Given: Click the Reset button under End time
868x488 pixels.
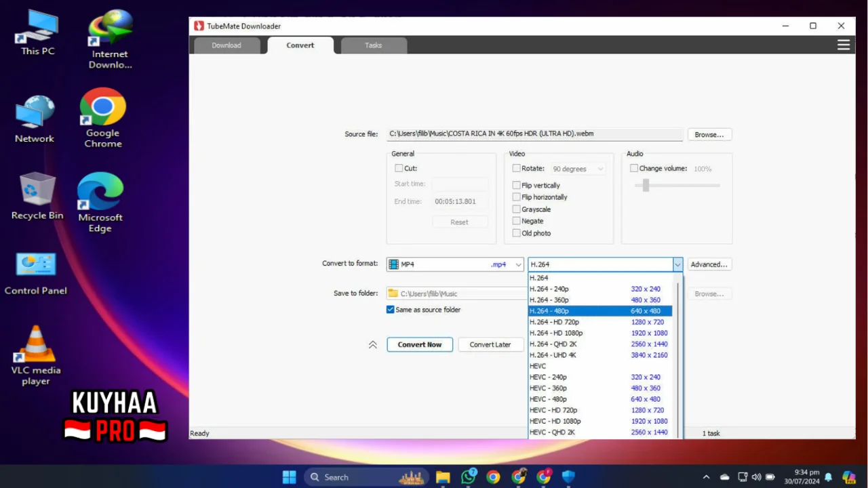Looking at the screenshot, I should coord(460,222).
